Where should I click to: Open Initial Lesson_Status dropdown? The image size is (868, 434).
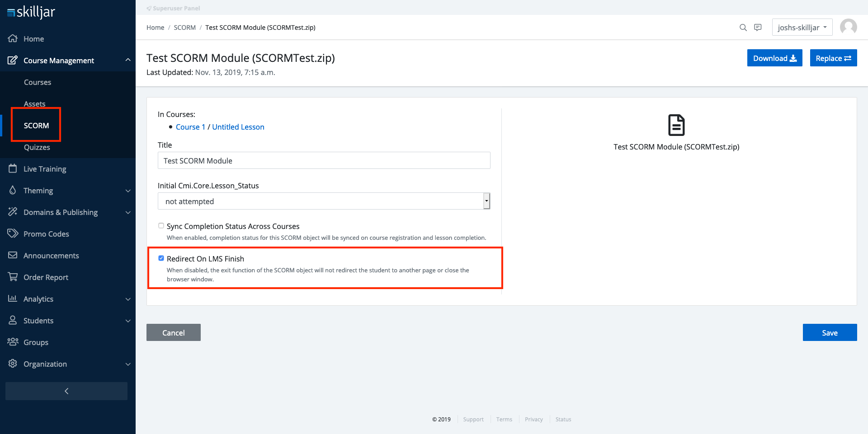coord(324,201)
